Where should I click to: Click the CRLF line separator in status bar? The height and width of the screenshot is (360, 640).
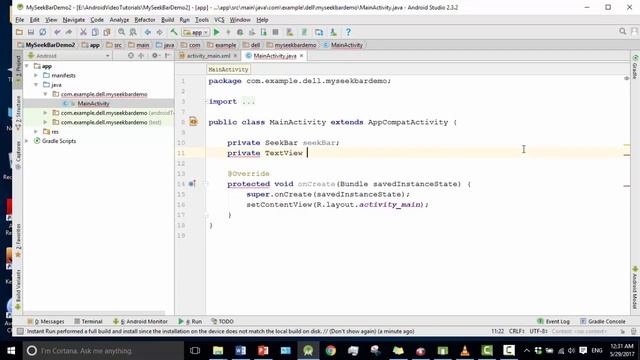click(x=516, y=331)
